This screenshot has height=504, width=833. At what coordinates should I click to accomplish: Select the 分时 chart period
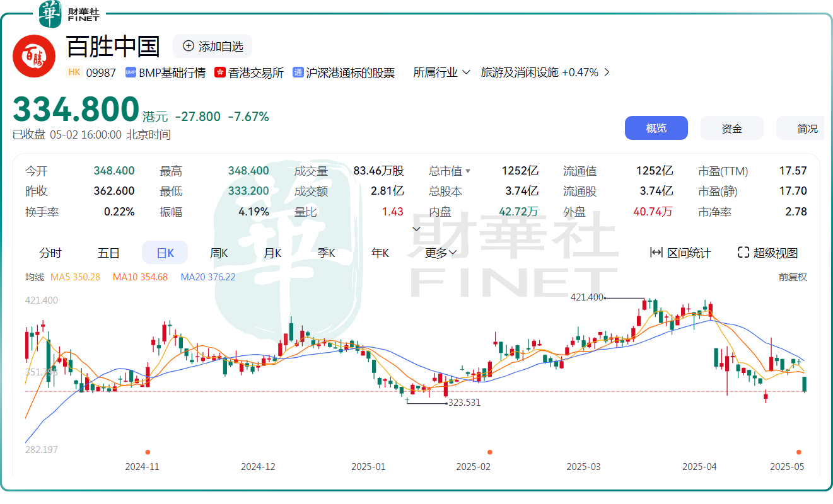(x=50, y=253)
